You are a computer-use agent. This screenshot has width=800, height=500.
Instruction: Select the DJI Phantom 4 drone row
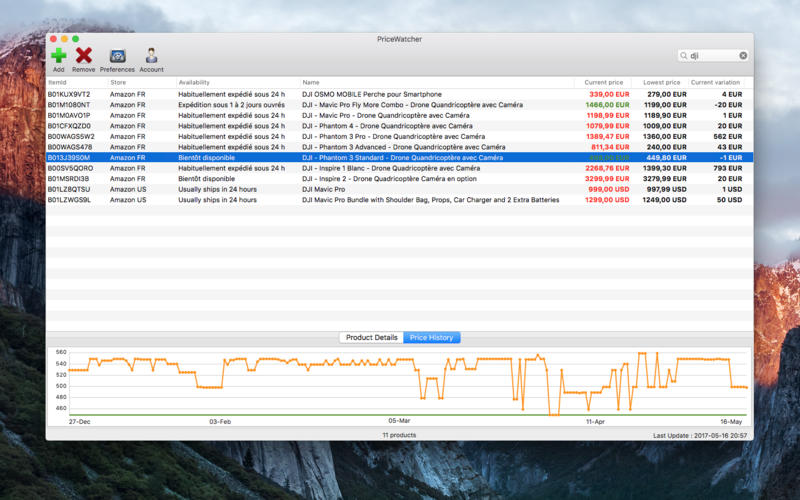click(399, 126)
